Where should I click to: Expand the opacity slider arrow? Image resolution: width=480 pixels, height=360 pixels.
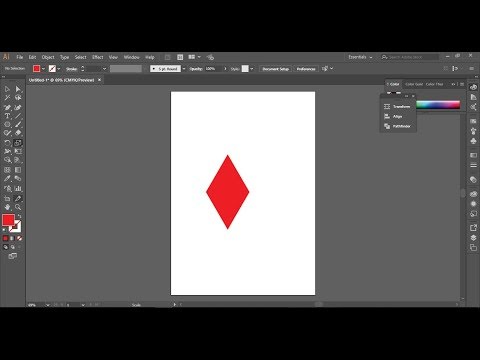click(x=225, y=69)
